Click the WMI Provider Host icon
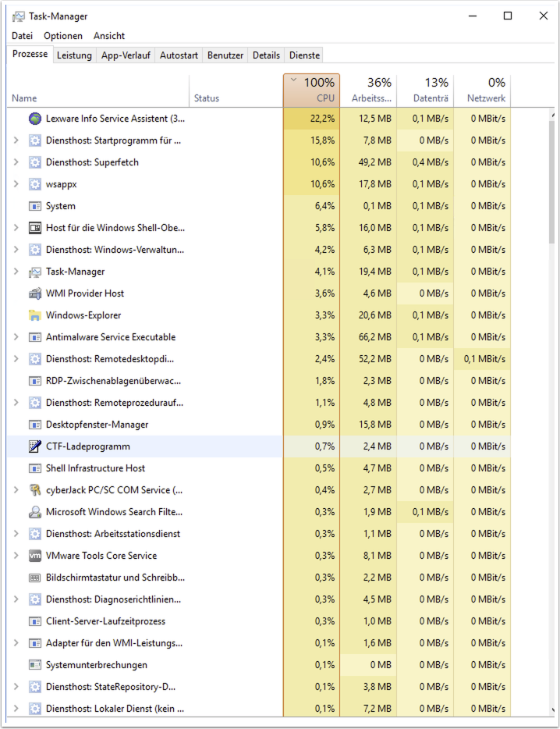 pyautogui.click(x=34, y=293)
